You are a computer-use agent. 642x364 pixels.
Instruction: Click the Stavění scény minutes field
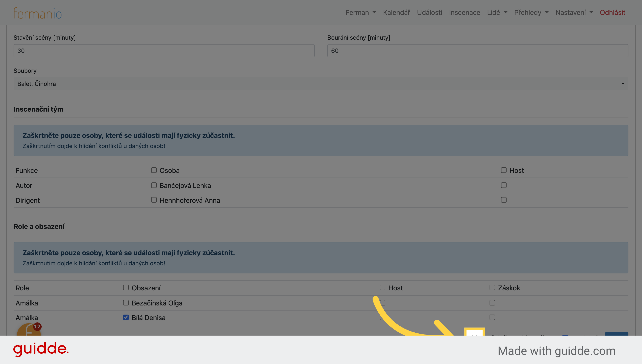tap(164, 51)
